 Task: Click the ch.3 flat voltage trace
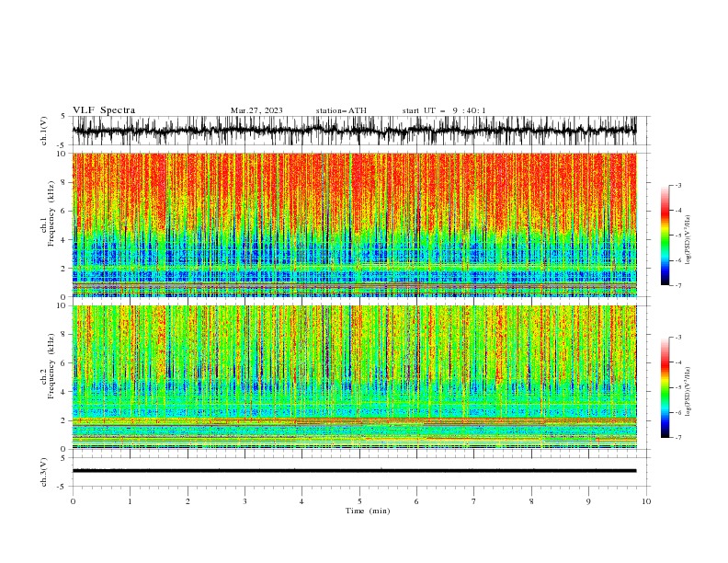pyautogui.click(x=354, y=471)
